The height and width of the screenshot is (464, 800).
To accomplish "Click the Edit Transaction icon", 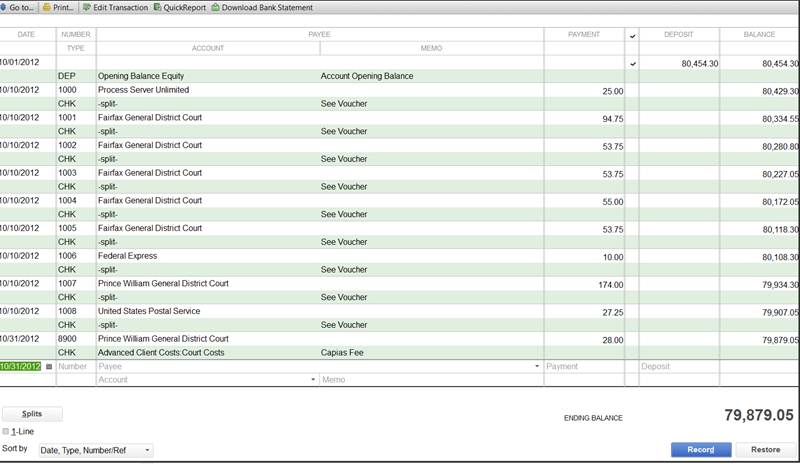I will pyautogui.click(x=85, y=7).
